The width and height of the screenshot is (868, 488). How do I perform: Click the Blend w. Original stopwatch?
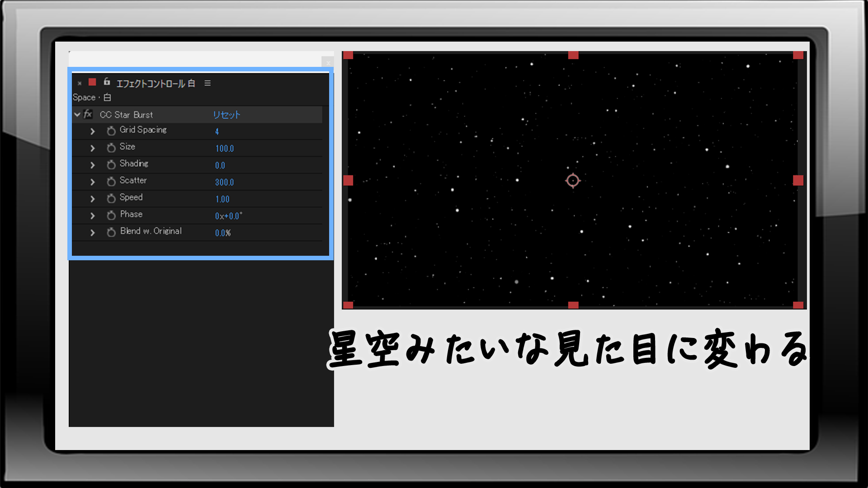(x=111, y=232)
